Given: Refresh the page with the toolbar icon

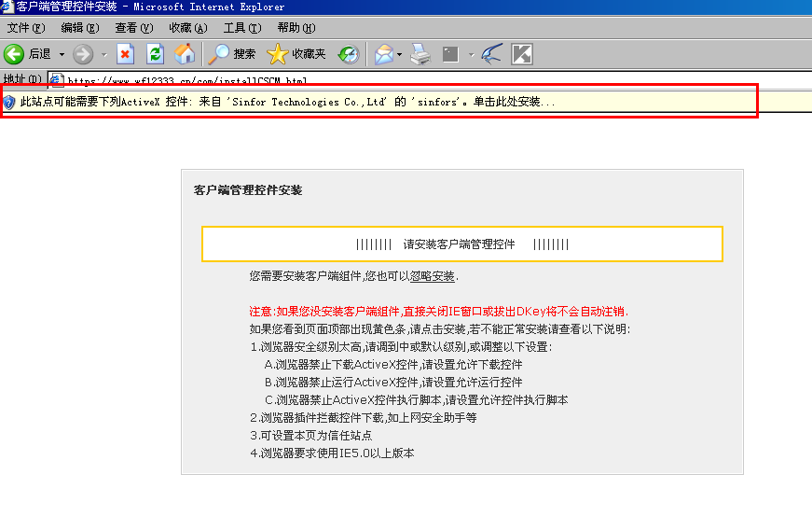Looking at the screenshot, I should 155,54.
